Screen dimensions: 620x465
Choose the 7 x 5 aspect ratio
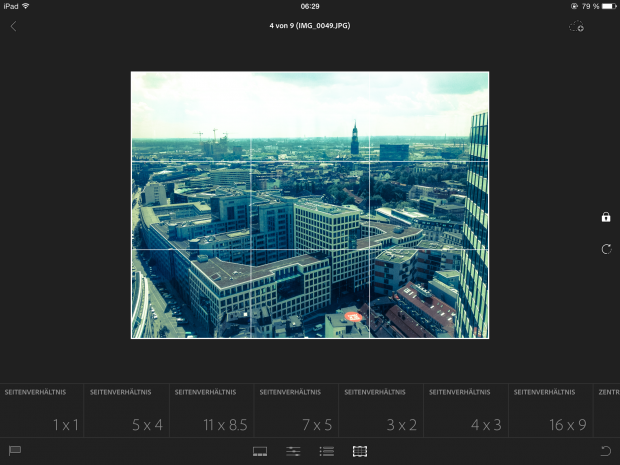(296, 410)
